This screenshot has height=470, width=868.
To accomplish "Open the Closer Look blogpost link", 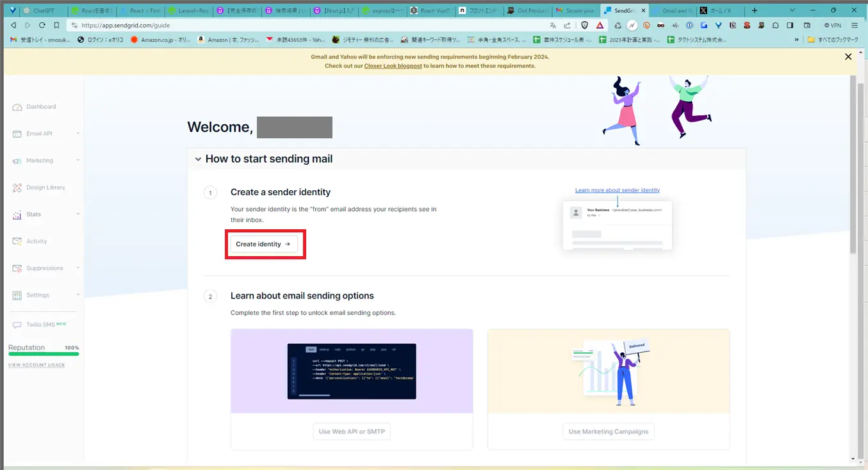I will tap(393, 65).
